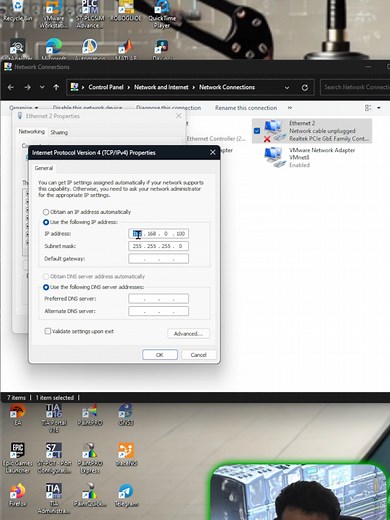Open EA desktop shortcut
Screen dimensions: 390x520
point(17,415)
